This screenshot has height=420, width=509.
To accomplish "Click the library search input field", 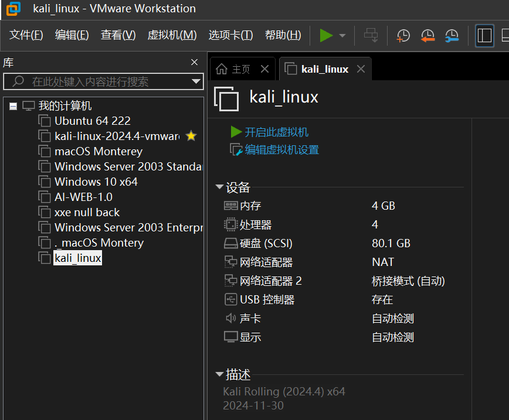I will pos(103,81).
